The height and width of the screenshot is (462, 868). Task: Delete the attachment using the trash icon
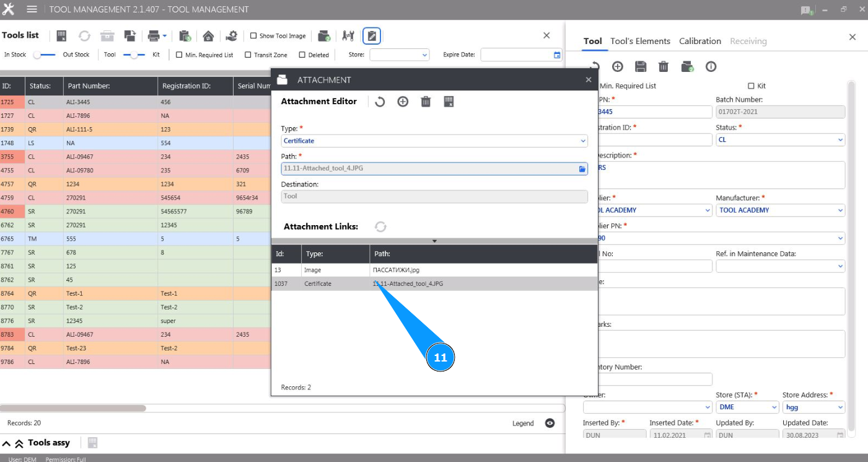click(426, 102)
